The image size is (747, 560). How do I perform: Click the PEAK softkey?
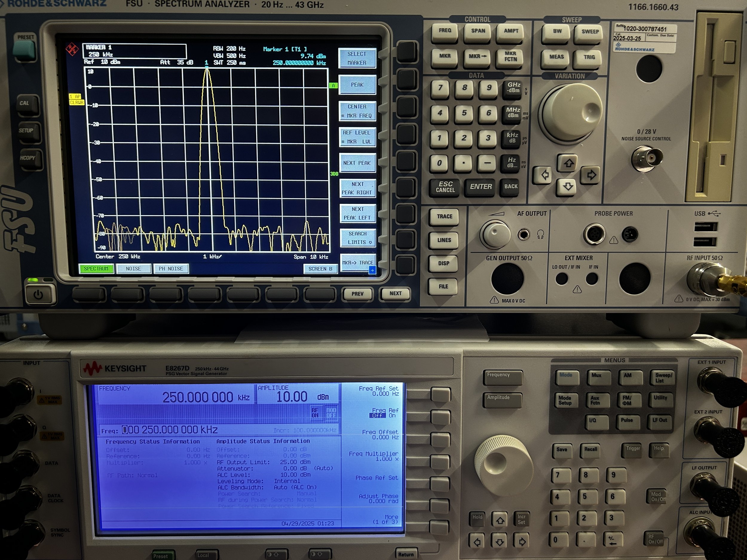click(x=357, y=85)
